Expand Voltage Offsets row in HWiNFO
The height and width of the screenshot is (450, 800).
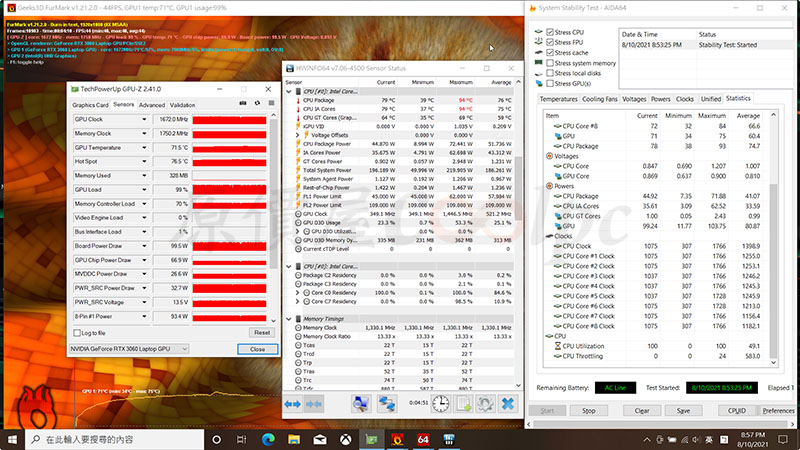(297, 135)
